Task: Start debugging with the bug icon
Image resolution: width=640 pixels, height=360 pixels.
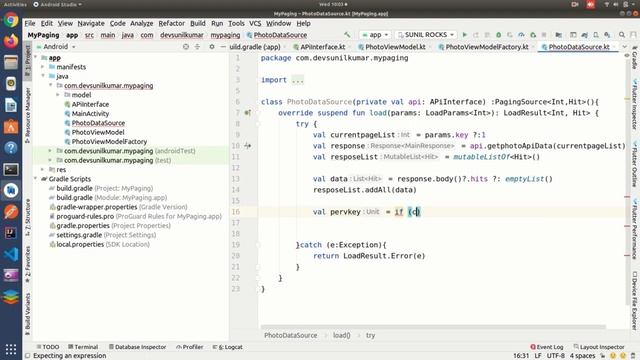Action: pyautogui.click(x=498, y=35)
